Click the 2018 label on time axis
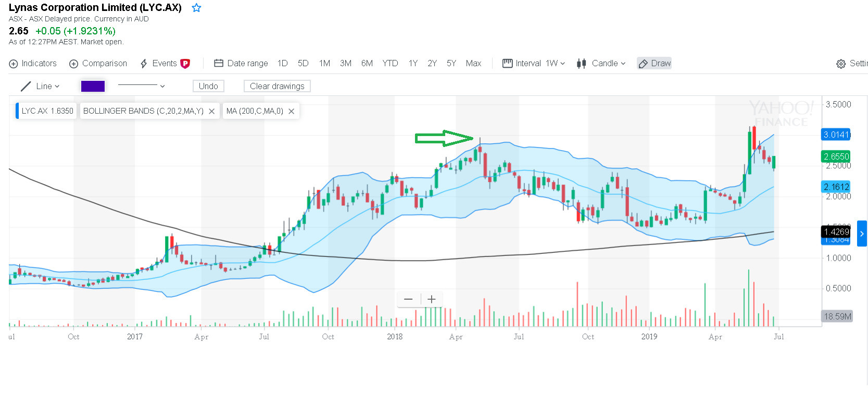The image size is (868, 417). pyautogui.click(x=395, y=337)
